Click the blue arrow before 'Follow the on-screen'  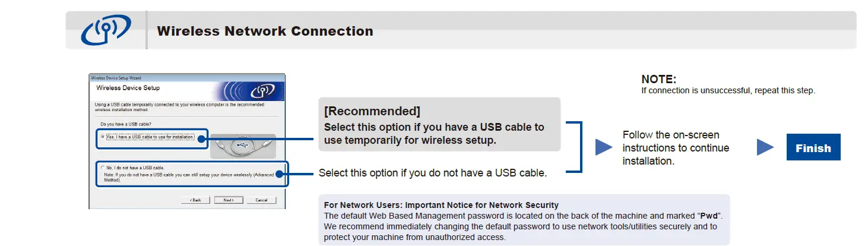tap(603, 147)
